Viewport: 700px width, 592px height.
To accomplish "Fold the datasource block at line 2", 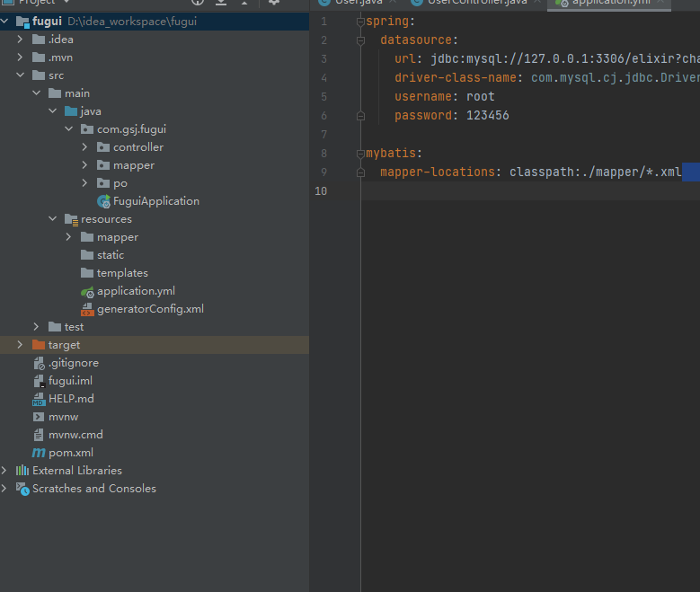I will click(360, 40).
